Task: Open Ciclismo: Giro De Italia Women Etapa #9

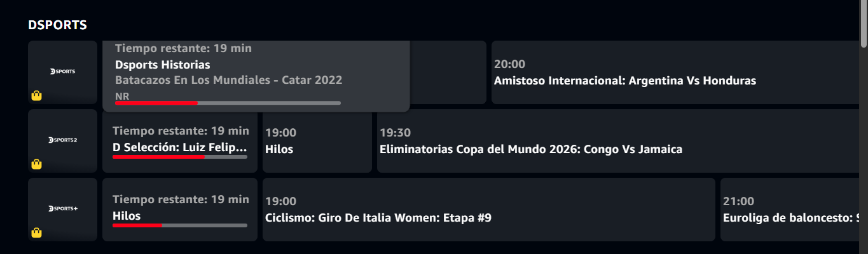Action: (x=489, y=210)
